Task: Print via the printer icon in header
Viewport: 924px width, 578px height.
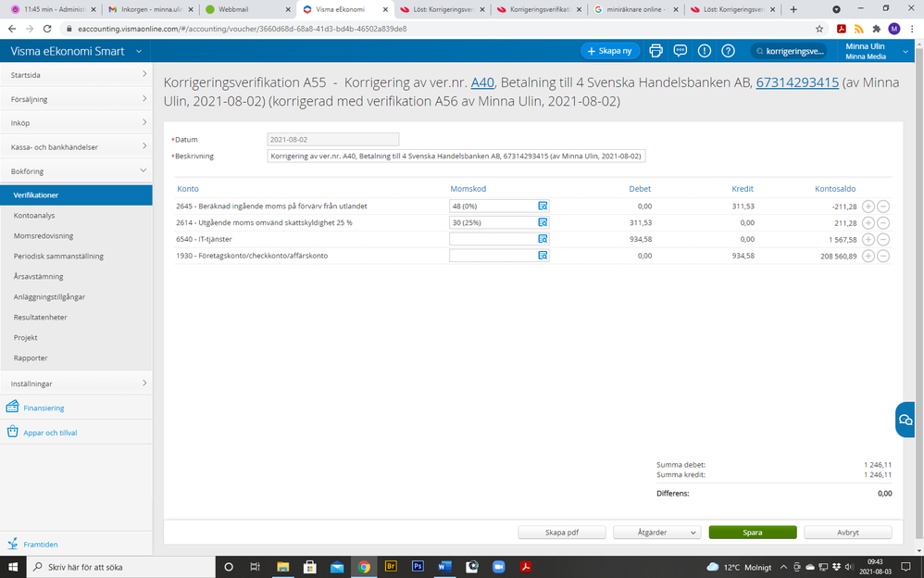Action: click(656, 51)
